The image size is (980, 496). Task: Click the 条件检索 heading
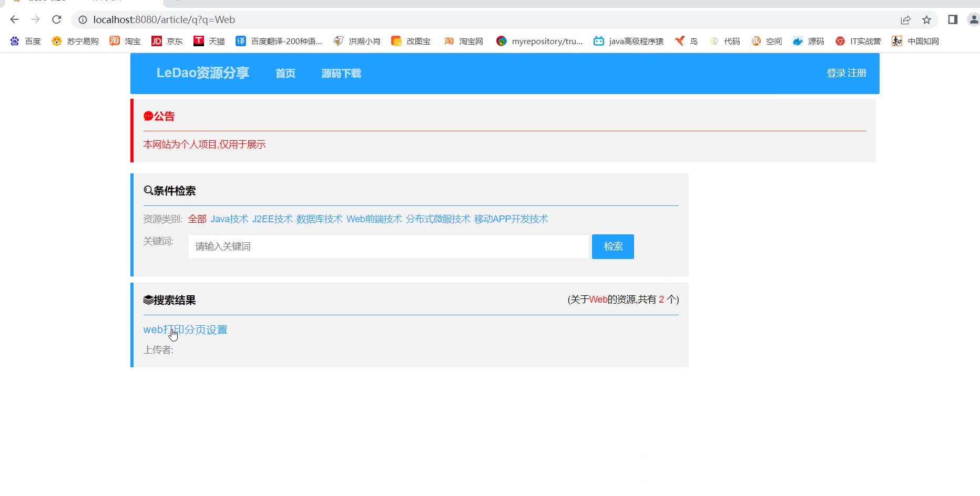pyautogui.click(x=169, y=191)
